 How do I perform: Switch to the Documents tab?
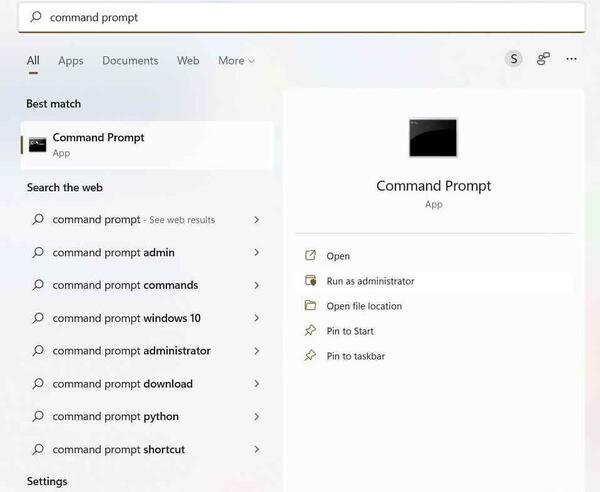pyautogui.click(x=130, y=60)
